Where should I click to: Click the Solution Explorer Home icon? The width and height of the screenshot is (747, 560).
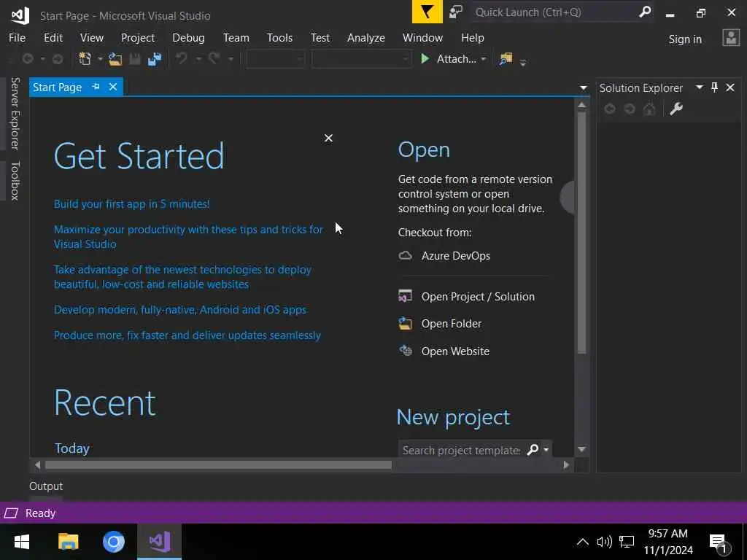coord(649,109)
